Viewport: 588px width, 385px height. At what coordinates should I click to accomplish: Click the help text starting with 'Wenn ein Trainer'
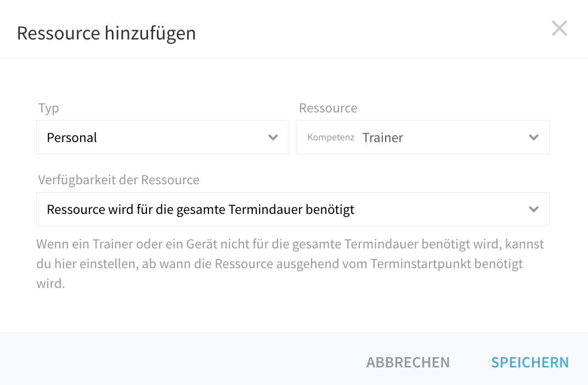click(290, 264)
